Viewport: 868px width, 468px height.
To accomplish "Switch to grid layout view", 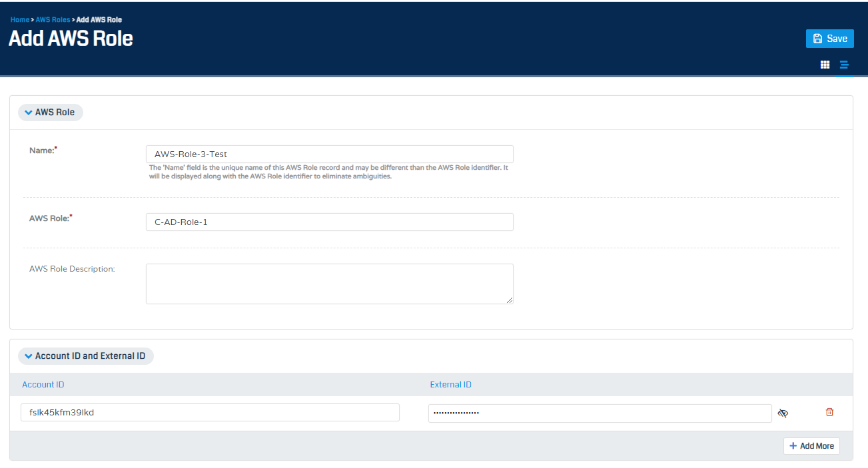I will [x=825, y=65].
